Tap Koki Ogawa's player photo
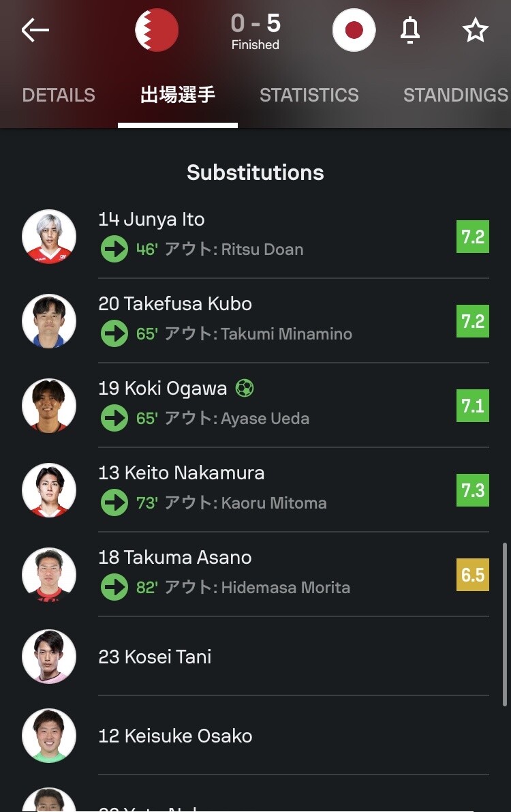 (x=49, y=406)
